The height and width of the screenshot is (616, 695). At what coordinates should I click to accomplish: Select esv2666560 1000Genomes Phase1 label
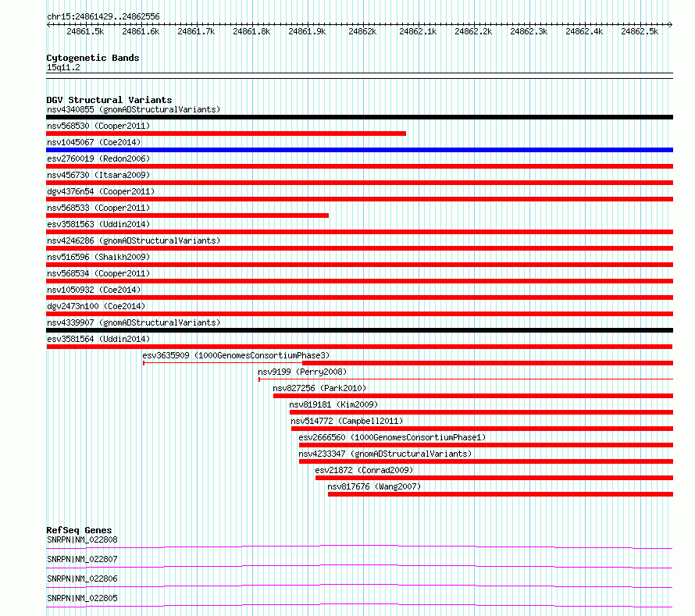[x=392, y=437]
